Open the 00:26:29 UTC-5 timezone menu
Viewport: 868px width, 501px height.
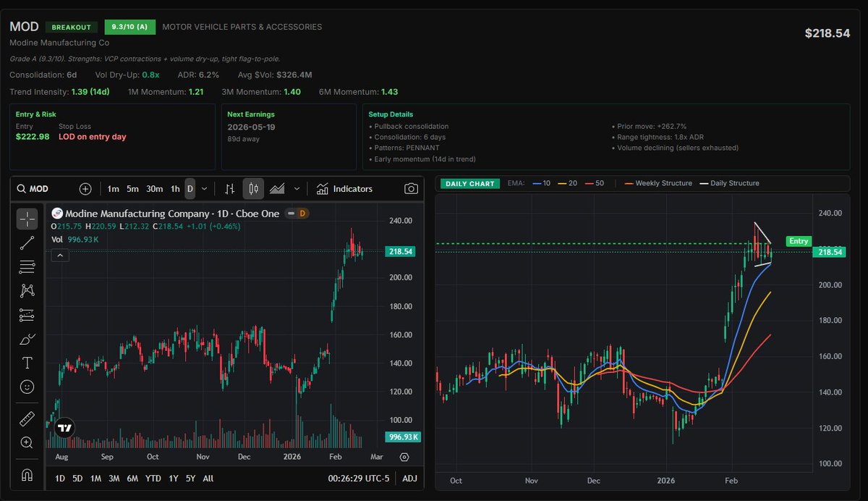pos(359,479)
